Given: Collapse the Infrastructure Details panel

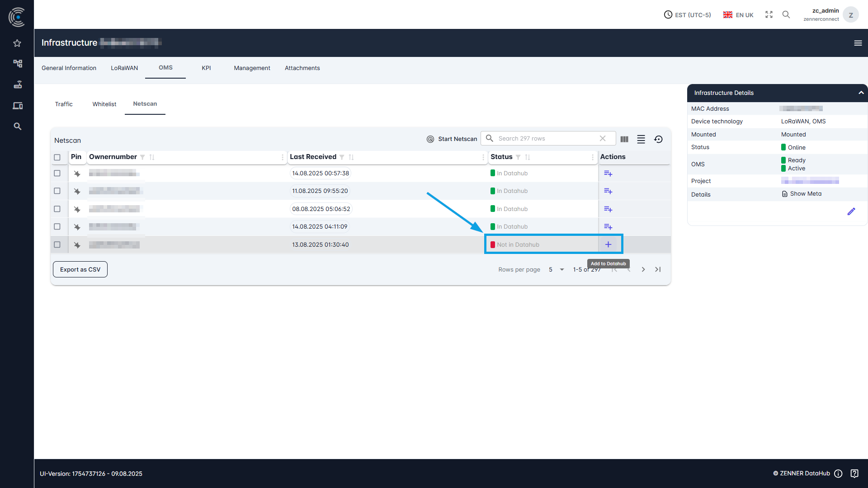Looking at the screenshot, I should click(x=861, y=93).
